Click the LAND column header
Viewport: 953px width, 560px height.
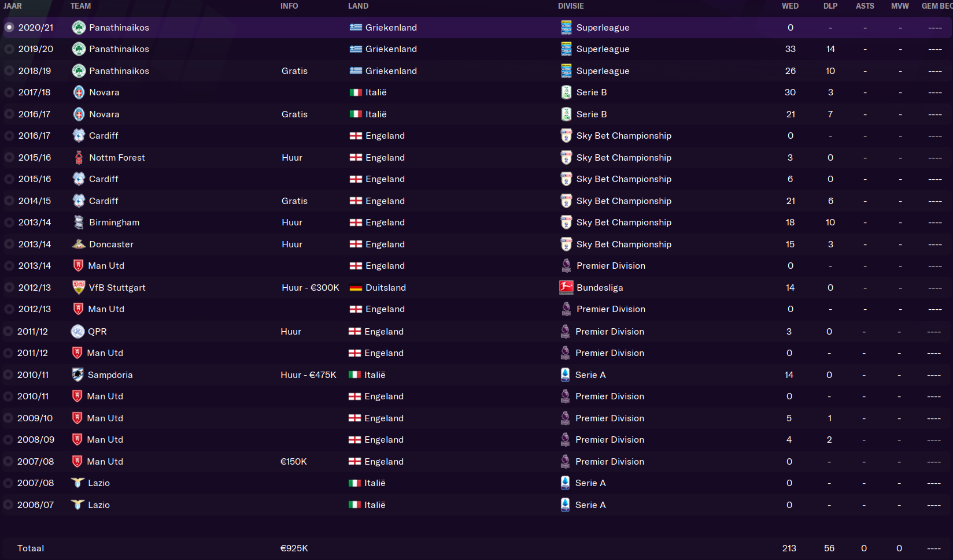[358, 6]
